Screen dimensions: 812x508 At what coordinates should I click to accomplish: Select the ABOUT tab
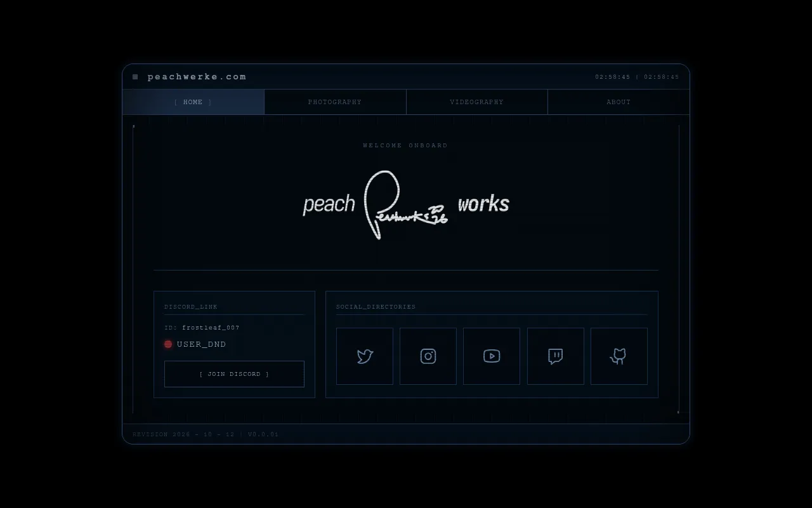pyautogui.click(x=619, y=102)
